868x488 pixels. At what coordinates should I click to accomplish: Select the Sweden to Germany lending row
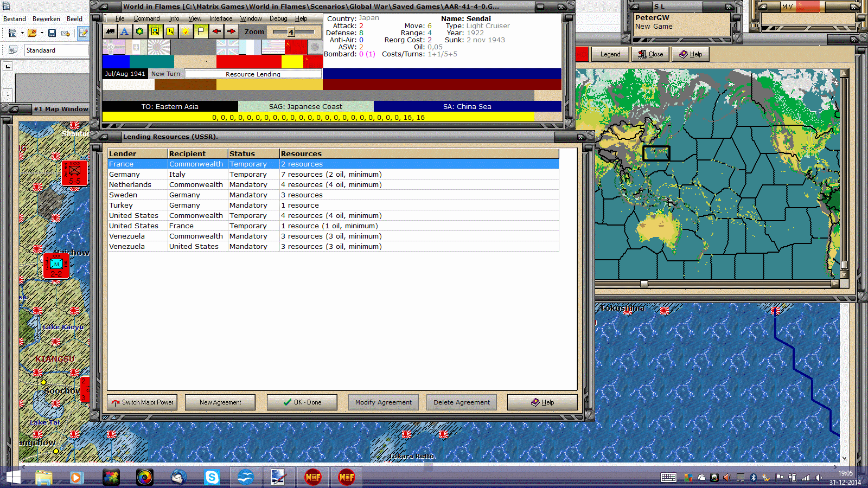(x=333, y=195)
